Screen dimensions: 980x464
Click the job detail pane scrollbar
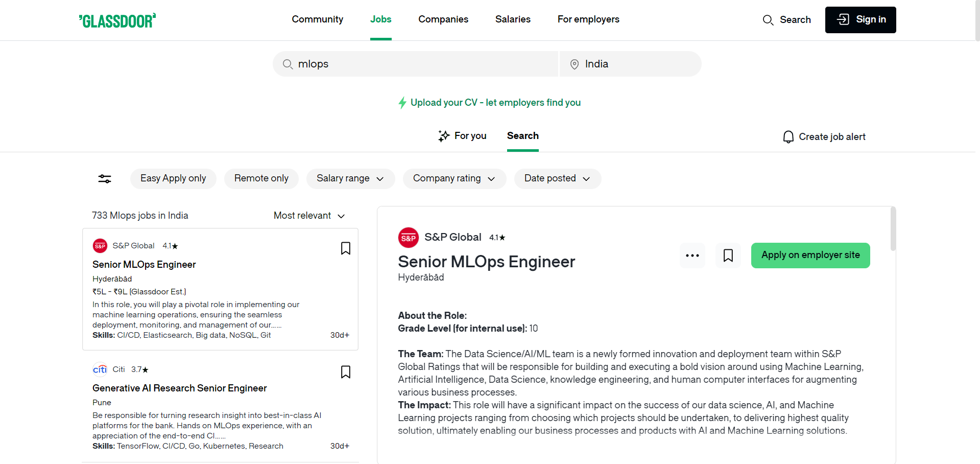click(x=893, y=228)
